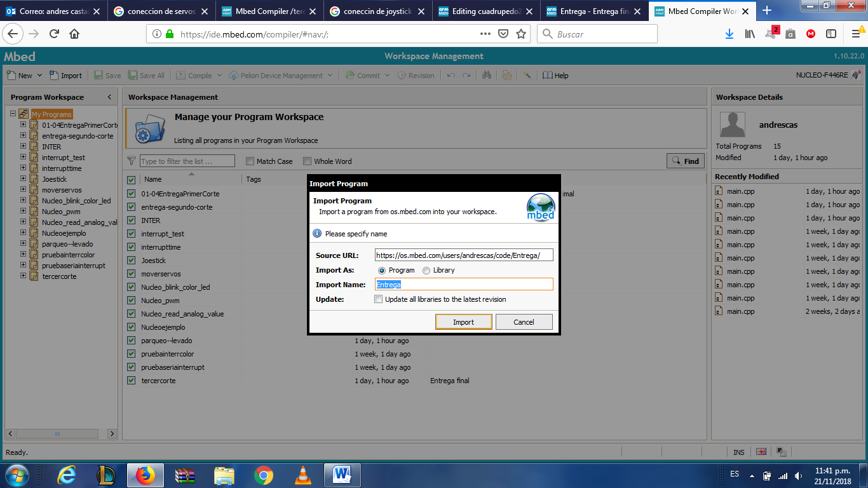Collapse the Program Workspace panel arrow

click(x=109, y=97)
